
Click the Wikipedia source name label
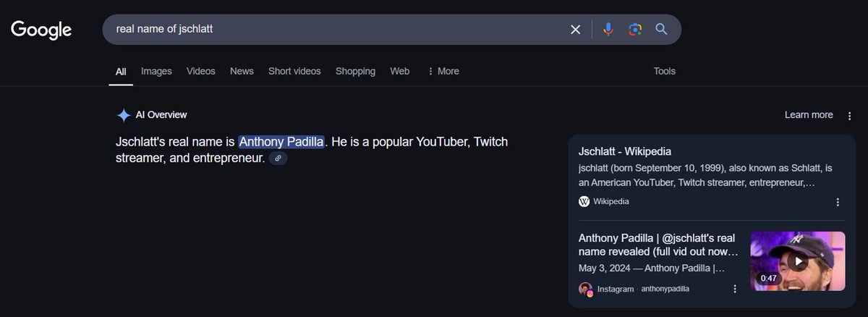click(611, 202)
